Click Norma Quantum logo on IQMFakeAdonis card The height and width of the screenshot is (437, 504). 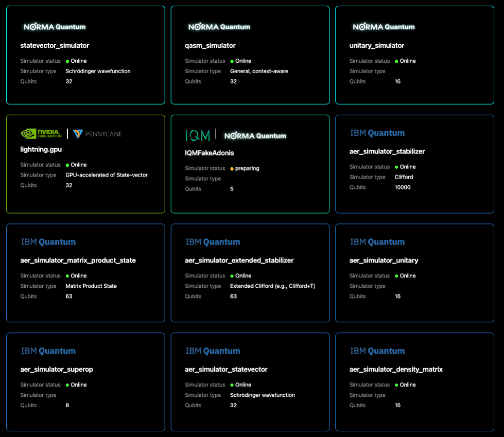pyautogui.click(x=255, y=136)
